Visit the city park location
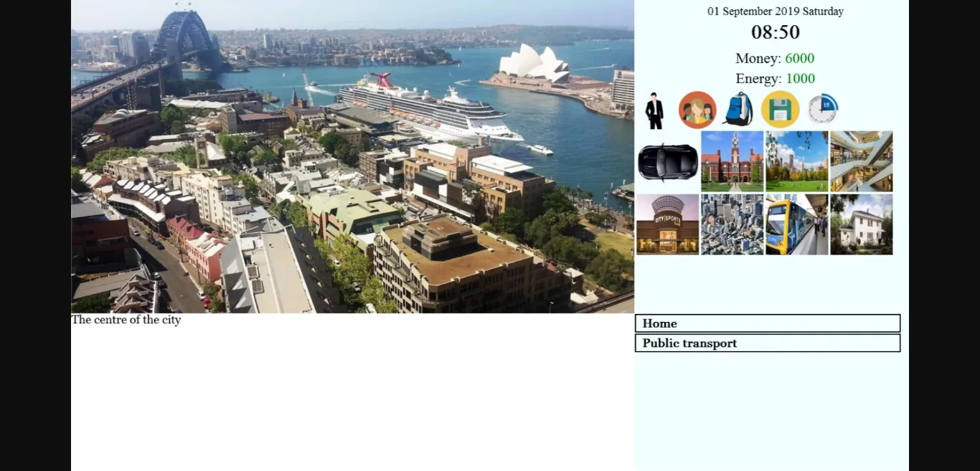980x471 pixels. [797, 161]
